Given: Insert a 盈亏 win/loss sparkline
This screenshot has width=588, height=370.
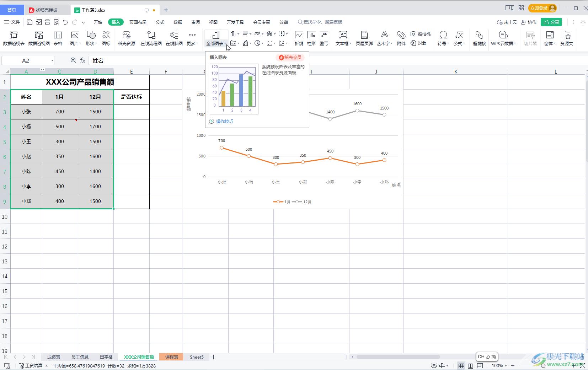Looking at the screenshot, I should pyautogui.click(x=324, y=38).
